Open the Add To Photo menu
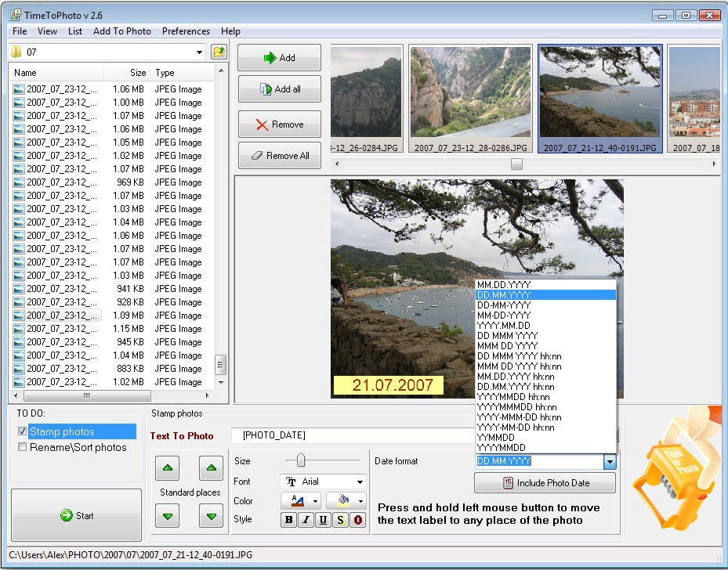The width and height of the screenshot is (728, 570). [x=121, y=31]
